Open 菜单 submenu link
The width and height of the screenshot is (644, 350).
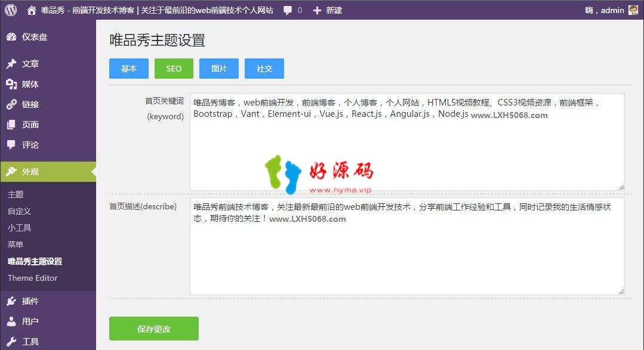[x=16, y=244]
